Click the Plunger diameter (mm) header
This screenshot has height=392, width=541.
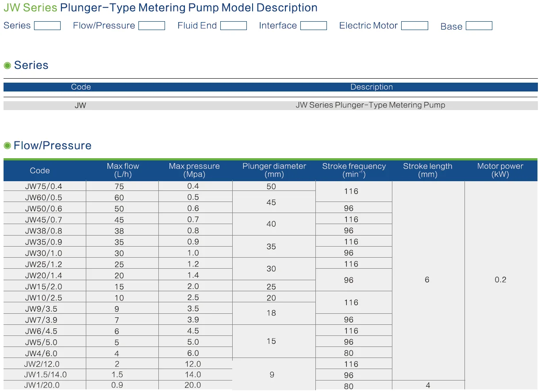pos(274,170)
